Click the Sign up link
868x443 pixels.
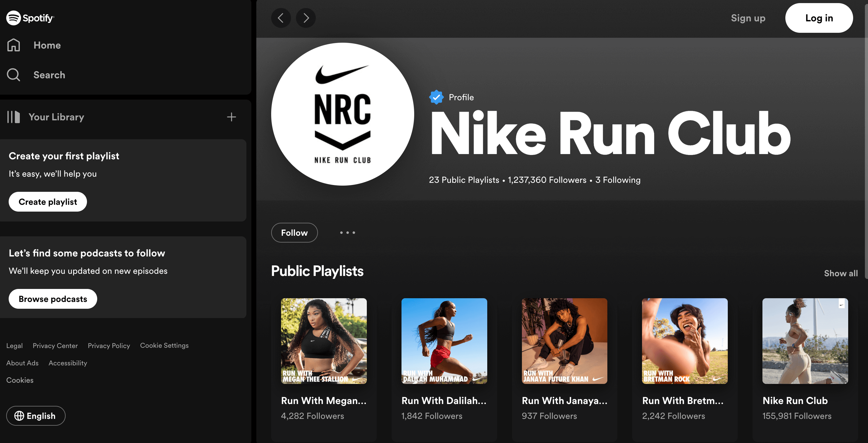pyautogui.click(x=748, y=18)
